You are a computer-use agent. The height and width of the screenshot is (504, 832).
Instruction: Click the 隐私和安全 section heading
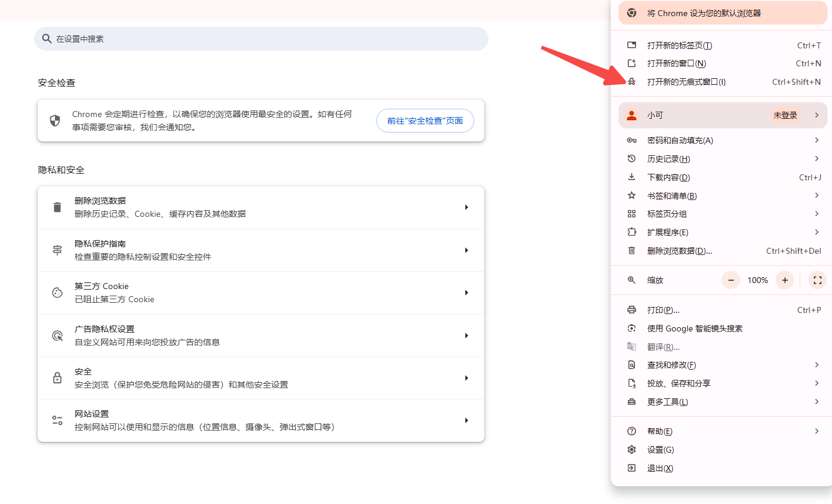click(62, 170)
